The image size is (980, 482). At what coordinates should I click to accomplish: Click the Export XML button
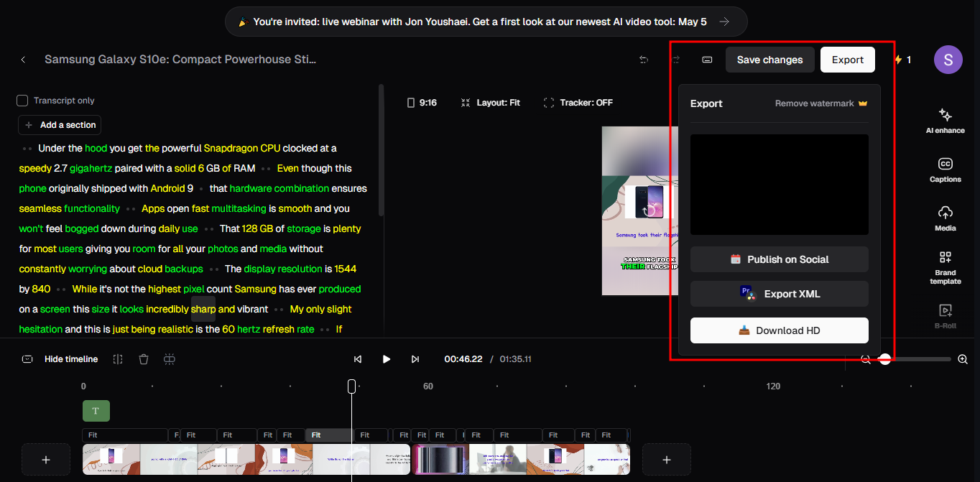(x=780, y=294)
